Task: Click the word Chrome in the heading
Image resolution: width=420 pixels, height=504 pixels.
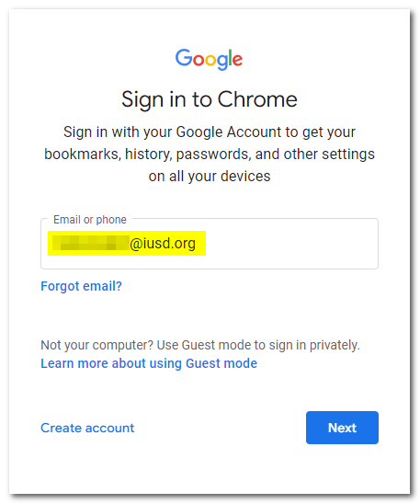Action: pos(257,99)
